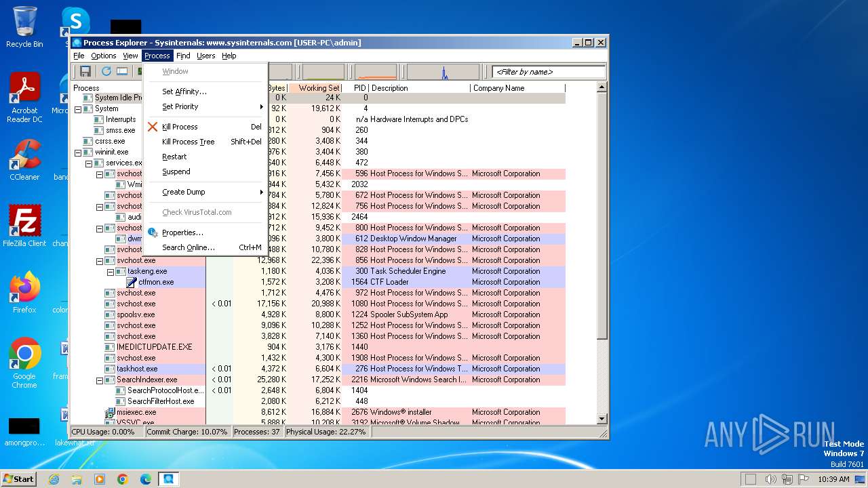Collapse svchost.exe node with PID 596

click(x=100, y=174)
